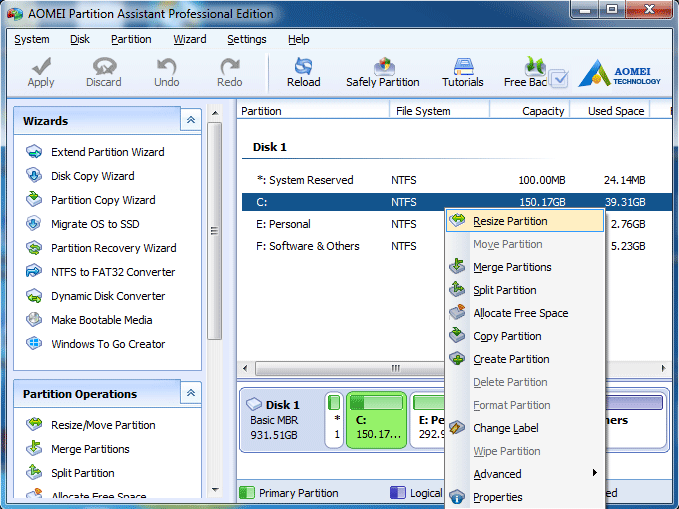Click the Undo arrow icon
Screen dimensions: 679x509
click(167, 66)
